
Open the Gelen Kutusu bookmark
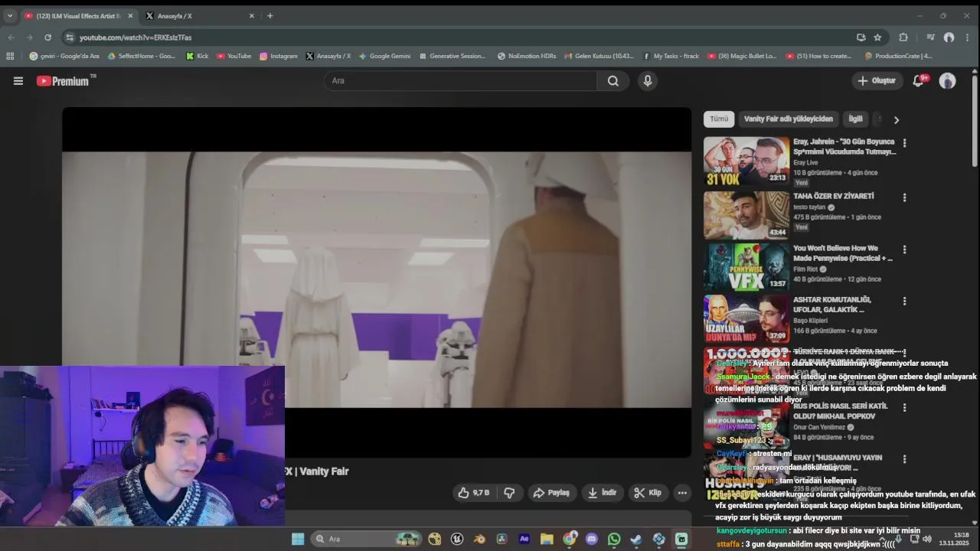pyautogui.click(x=599, y=56)
